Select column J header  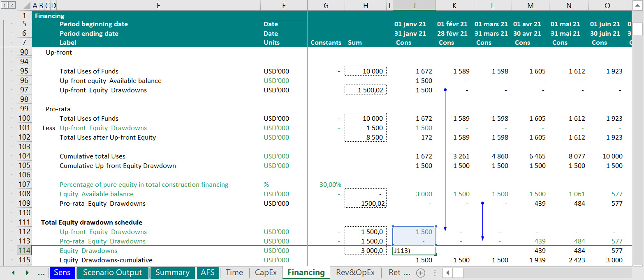[414, 5]
